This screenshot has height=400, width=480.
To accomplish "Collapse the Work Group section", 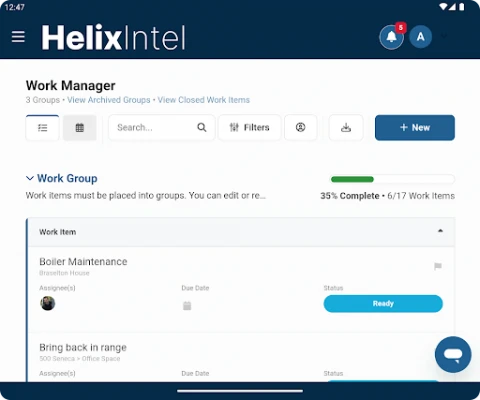I will (x=30, y=178).
